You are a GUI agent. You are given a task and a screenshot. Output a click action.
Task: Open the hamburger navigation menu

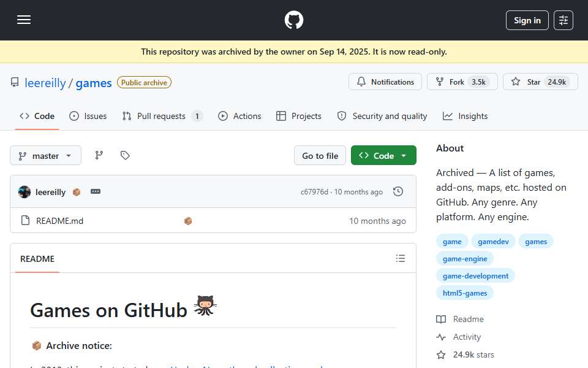coord(24,20)
